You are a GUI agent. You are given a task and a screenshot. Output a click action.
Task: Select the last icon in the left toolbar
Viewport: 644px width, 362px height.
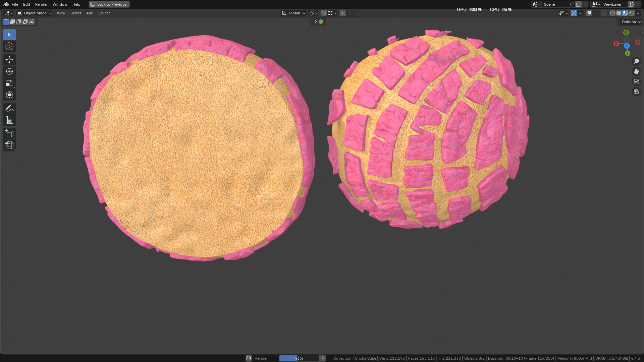pyautogui.click(x=9, y=145)
